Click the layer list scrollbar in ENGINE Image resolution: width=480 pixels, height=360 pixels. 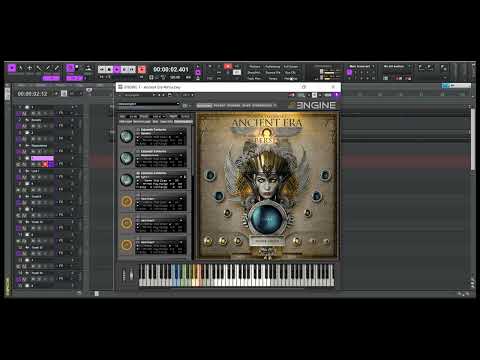click(193, 152)
